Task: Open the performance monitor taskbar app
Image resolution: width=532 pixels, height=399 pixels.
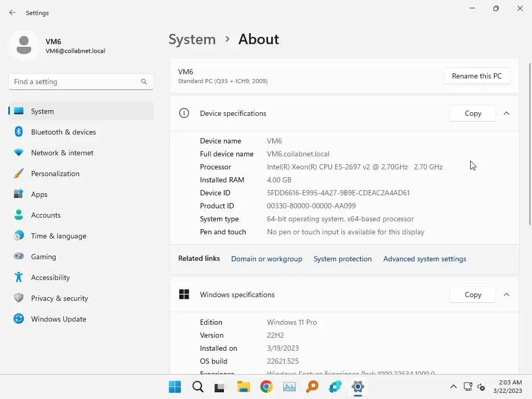Action: 289,387
